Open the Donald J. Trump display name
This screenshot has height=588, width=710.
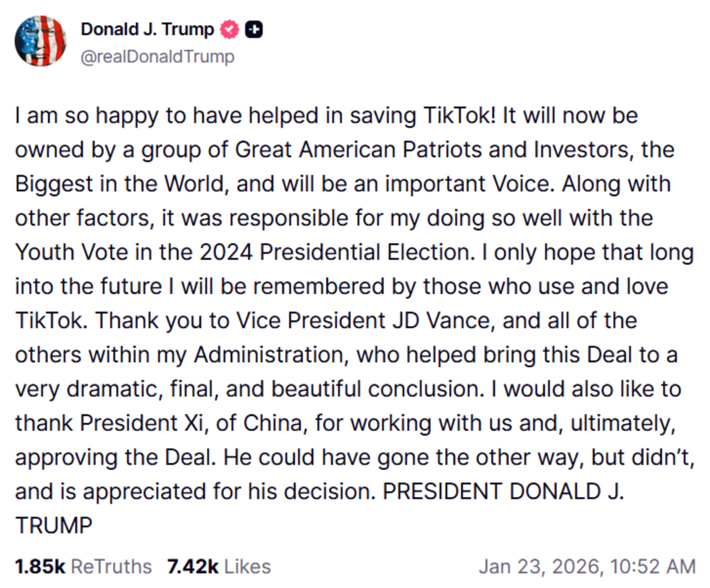coord(147,29)
